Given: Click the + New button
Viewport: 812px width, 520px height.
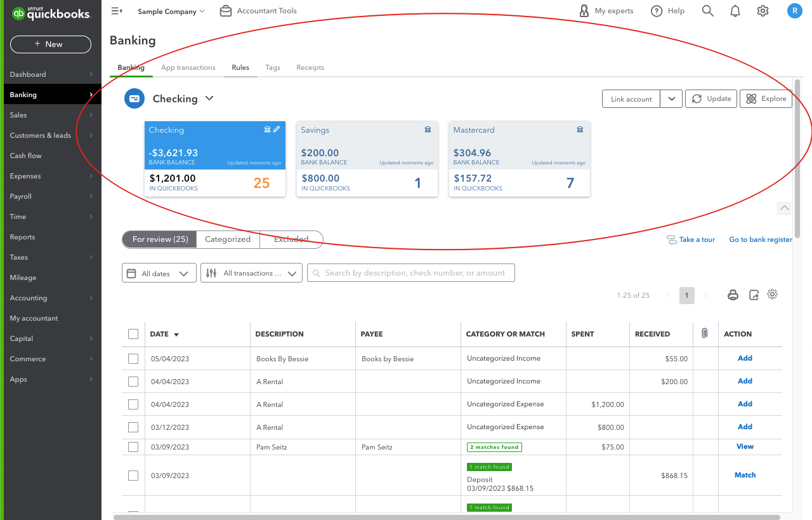Looking at the screenshot, I should coord(51,44).
